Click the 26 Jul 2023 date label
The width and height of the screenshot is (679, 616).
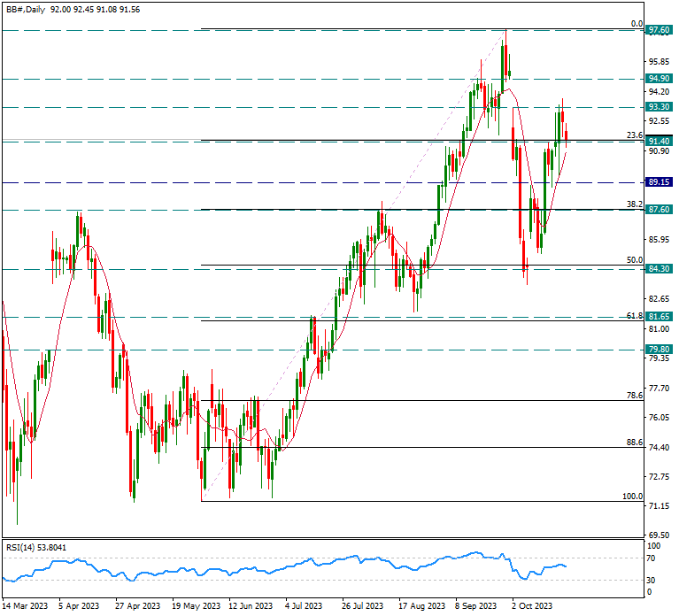(x=362, y=605)
